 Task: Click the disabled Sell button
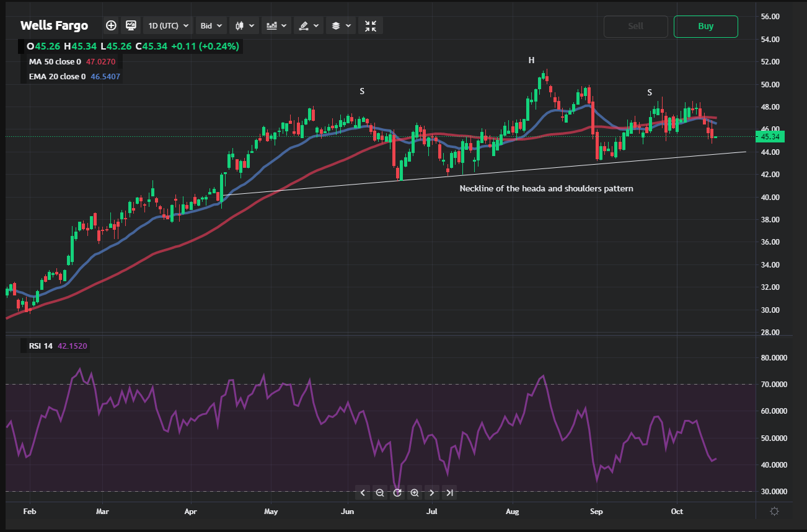point(636,26)
